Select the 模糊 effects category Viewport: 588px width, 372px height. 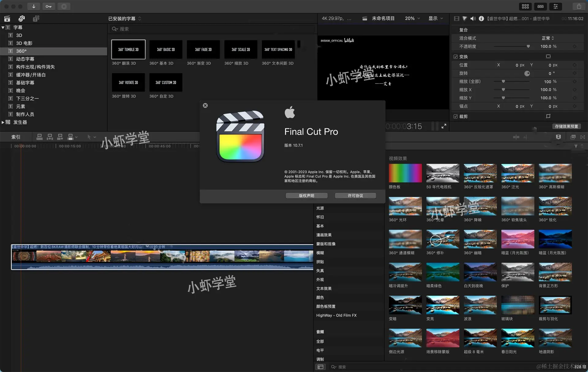(x=320, y=253)
